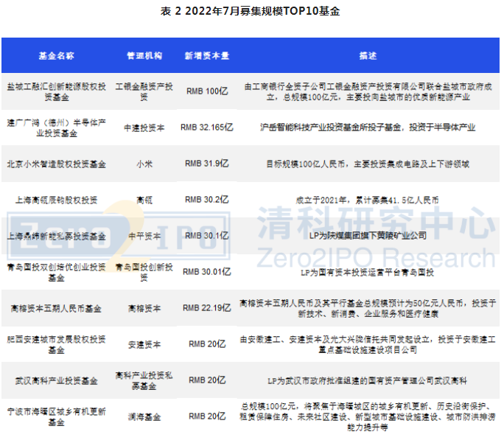This screenshot has height=443, width=504.
Task: Select manager cell '高榕资本'
Action: 144,309
